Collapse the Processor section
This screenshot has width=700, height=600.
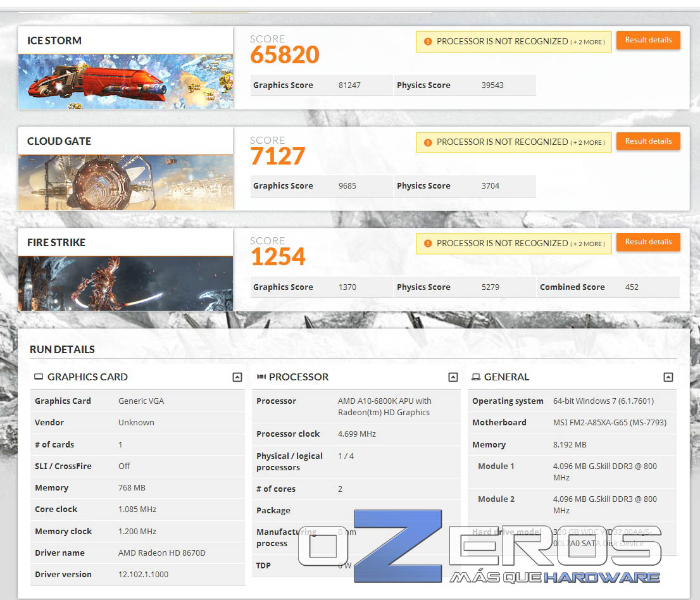tap(453, 377)
